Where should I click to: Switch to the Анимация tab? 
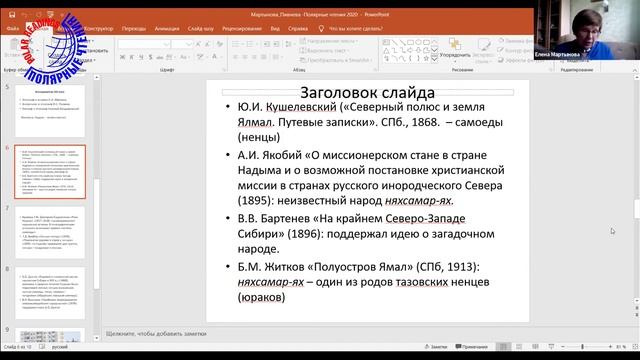coord(167,29)
